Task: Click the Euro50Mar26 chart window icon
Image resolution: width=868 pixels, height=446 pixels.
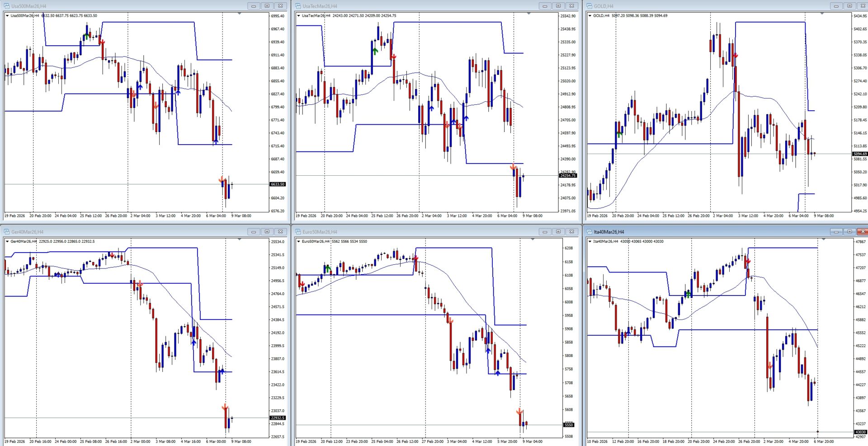Action: (x=298, y=232)
